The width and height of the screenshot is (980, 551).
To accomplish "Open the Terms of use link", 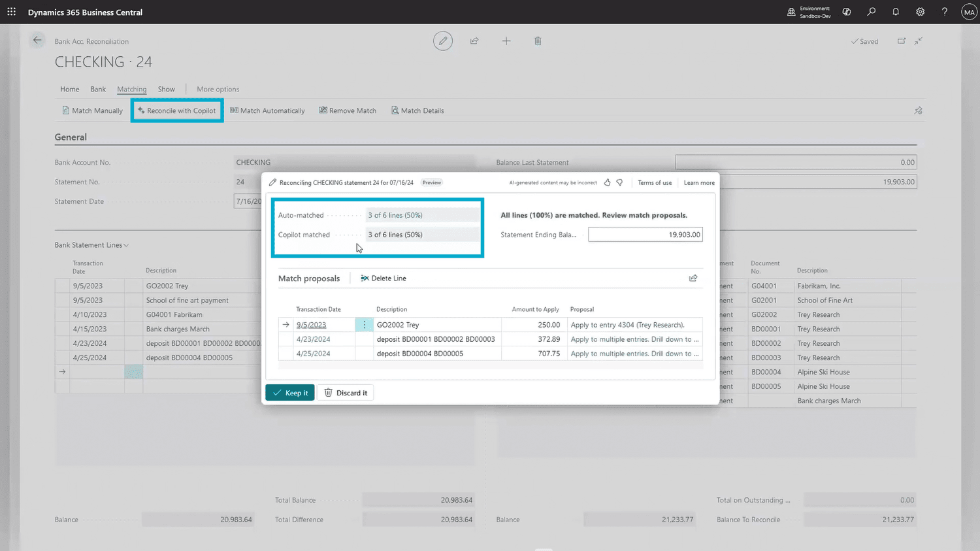I will 655,182.
